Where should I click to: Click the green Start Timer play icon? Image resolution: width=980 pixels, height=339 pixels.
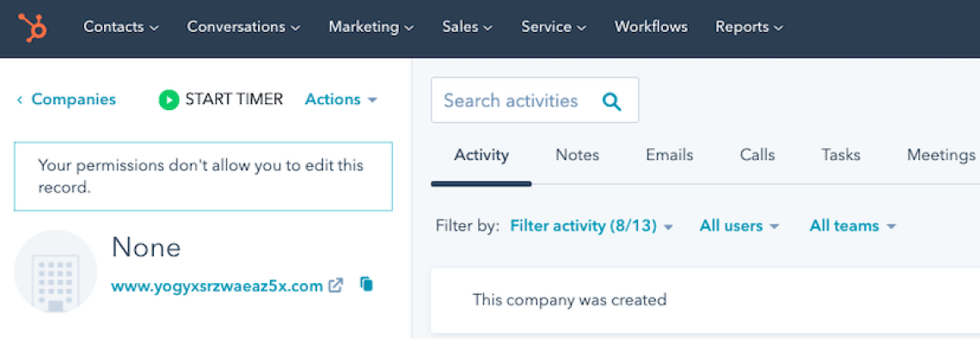tap(168, 100)
